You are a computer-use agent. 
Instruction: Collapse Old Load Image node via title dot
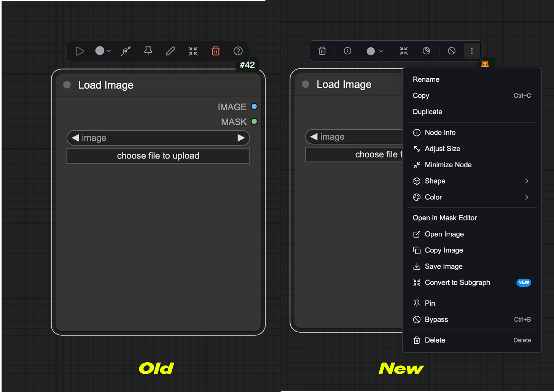pos(67,85)
